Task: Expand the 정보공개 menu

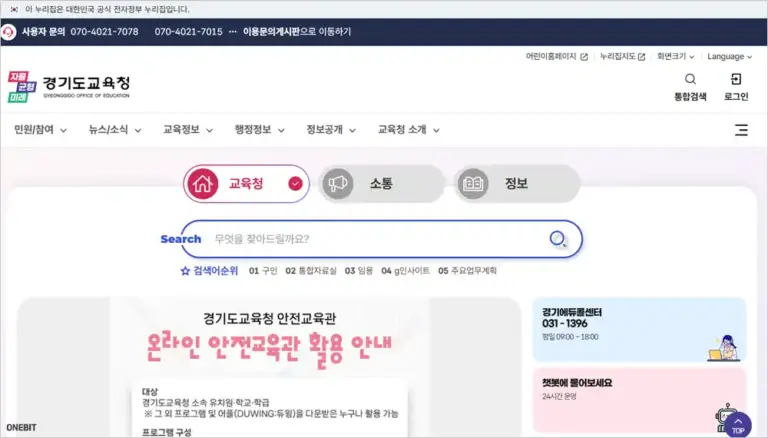Action: click(x=331, y=130)
